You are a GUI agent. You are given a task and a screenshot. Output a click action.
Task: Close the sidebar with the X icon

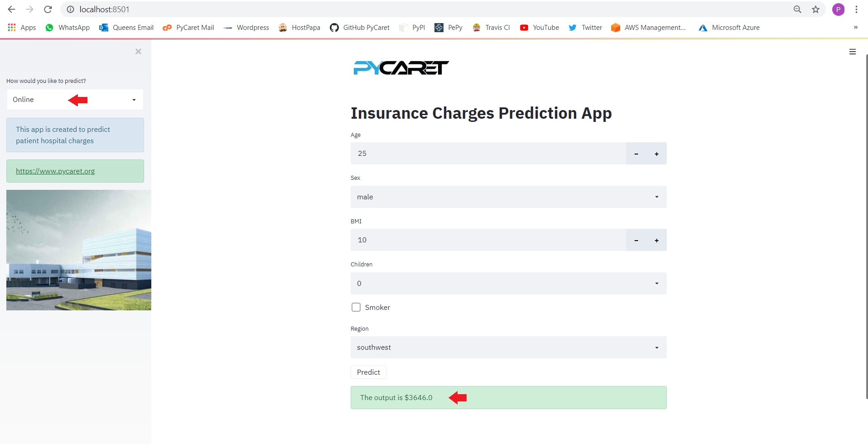click(138, 52)
